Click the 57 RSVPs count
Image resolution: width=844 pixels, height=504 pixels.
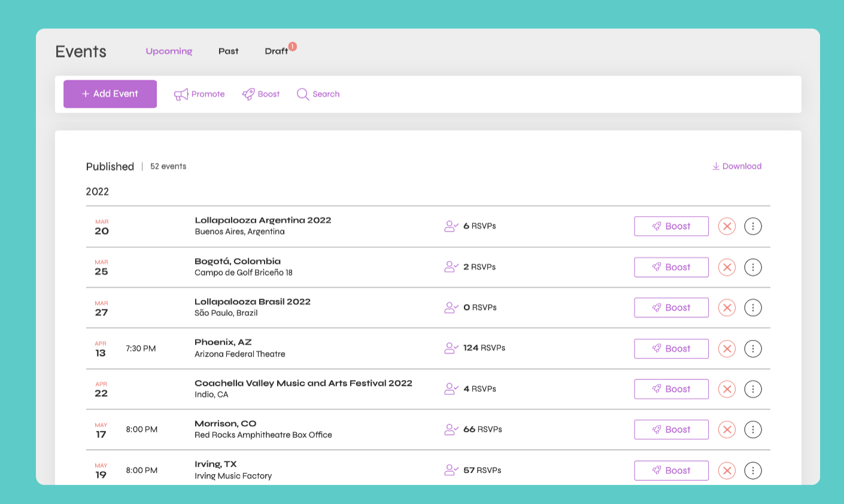pos(482,470)
